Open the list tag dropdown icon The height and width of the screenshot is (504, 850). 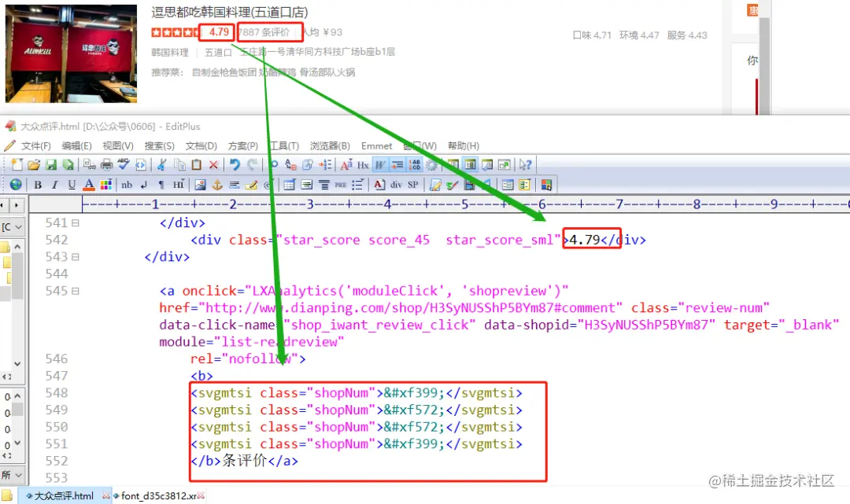pyautogui.click(x=357, y=185)
